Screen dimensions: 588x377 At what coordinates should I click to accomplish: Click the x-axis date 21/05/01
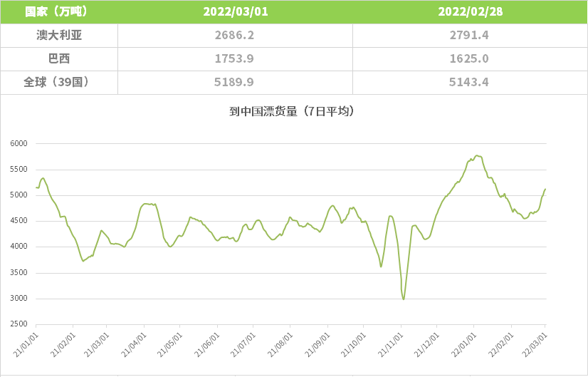pyautogui.click(x=169, y=345)
